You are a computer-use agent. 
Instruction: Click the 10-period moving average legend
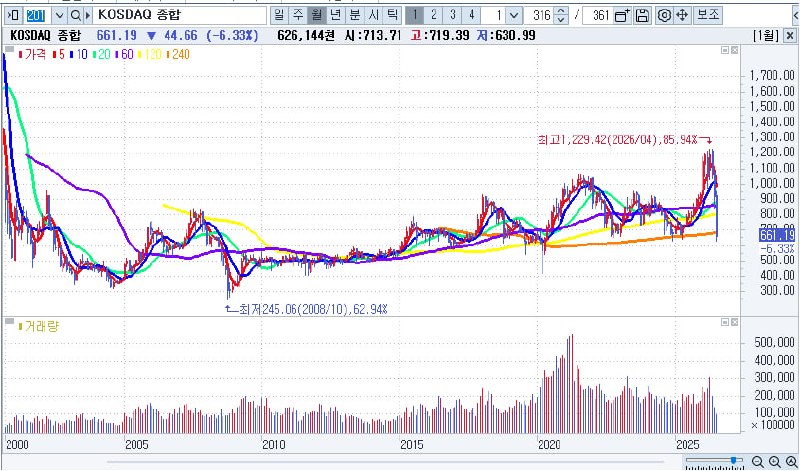(x=79, y=54)
